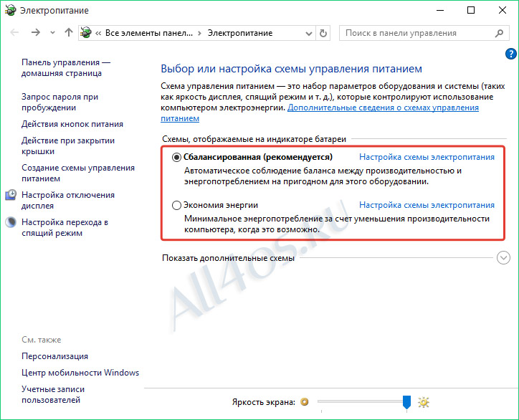This screenshot has height=420, width=519.
Task: Click the Все элементы панел... breadcrumb
Action: pos(148,33)
